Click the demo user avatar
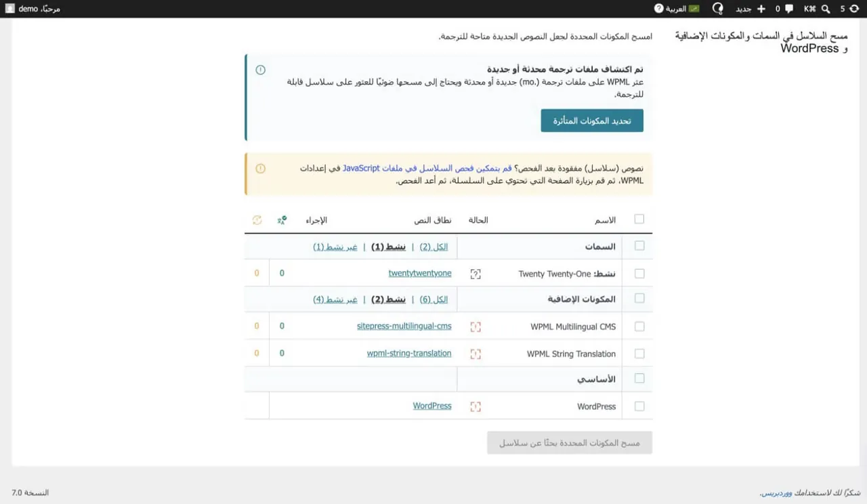Image resolution: width=867 pixels, height=504 pixels. pyautogui.click(x=10, y=9)
